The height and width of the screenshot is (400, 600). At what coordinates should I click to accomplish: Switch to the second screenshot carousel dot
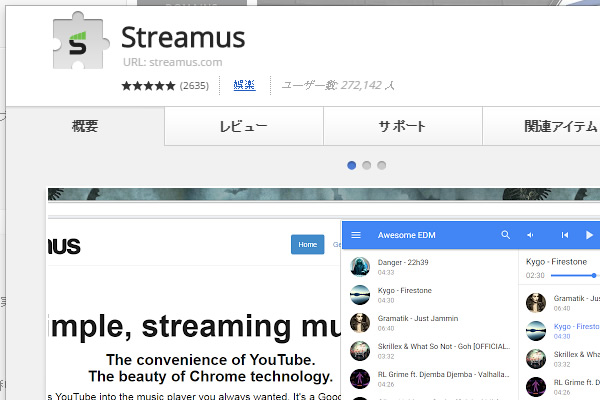click(x=367, y=165)
